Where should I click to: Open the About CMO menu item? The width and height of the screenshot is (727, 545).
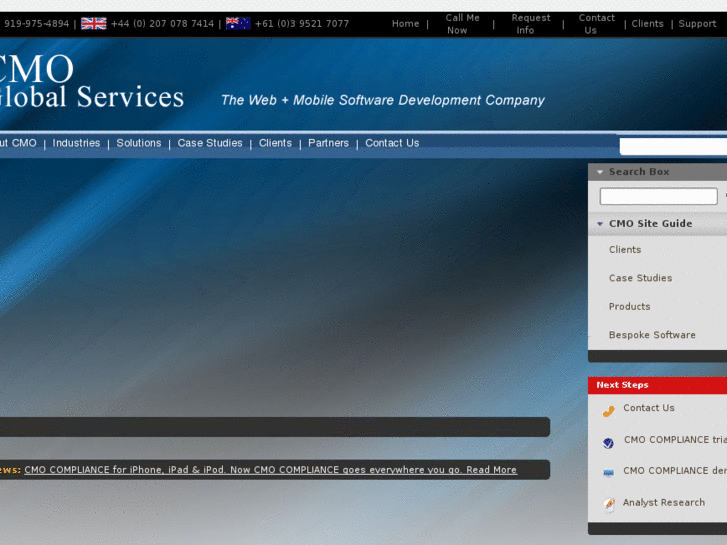point(18,143)
